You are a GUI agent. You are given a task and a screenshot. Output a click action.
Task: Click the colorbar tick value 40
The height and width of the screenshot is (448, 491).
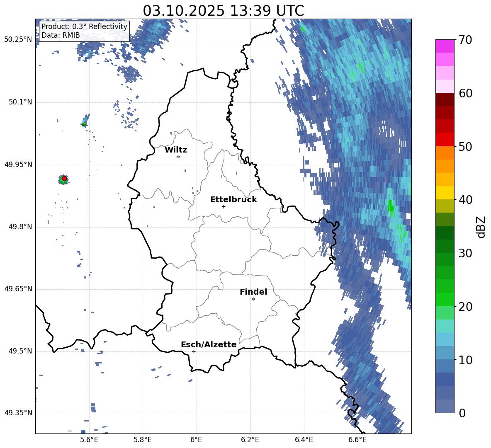465,200
